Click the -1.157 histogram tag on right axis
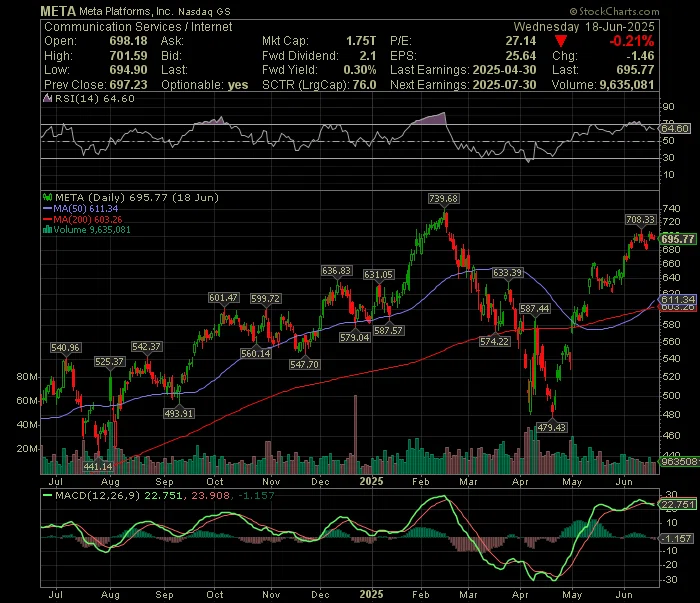 [x=677, y=539]
